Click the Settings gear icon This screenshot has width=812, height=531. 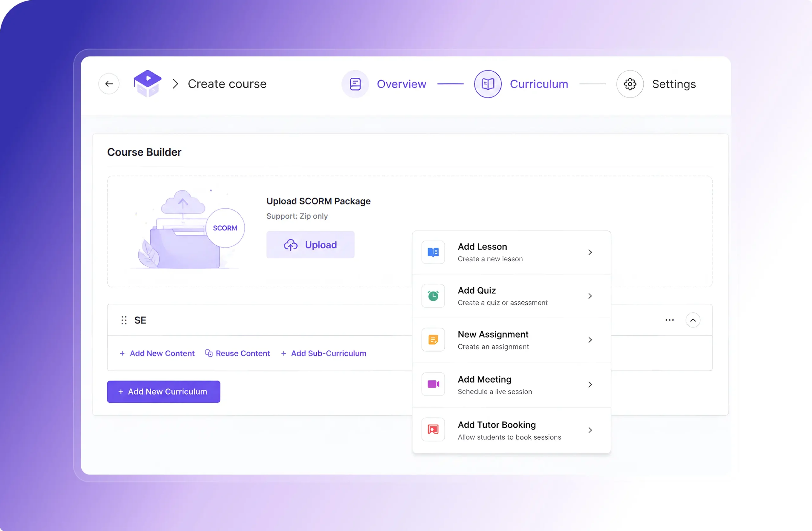[x=630, y=84]
